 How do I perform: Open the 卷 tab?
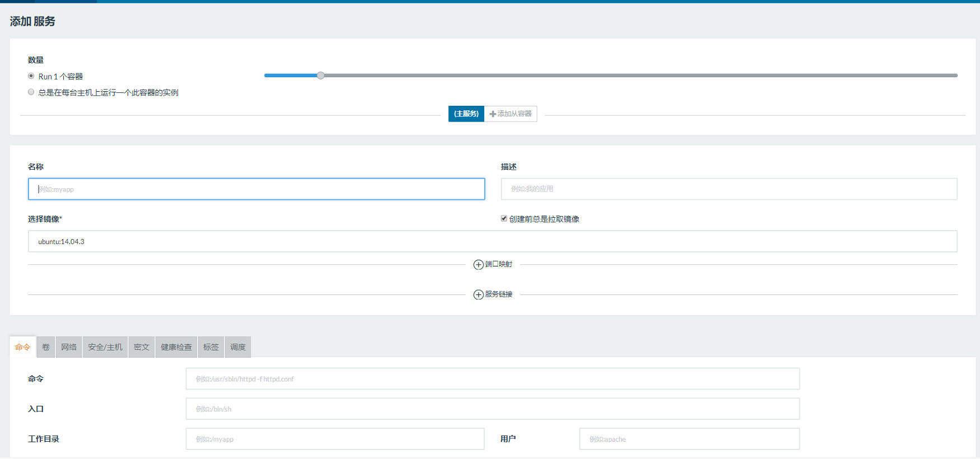[x=46, y=347]
